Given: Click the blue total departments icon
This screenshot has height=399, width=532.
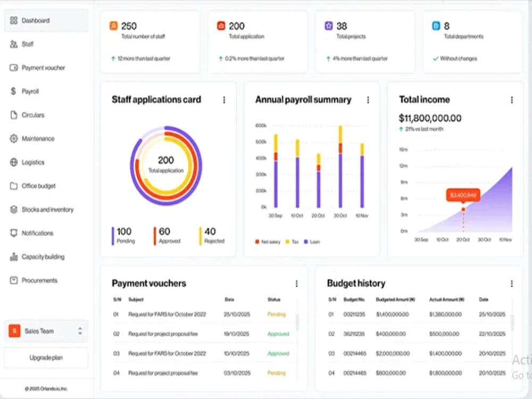Looking at the screenshot, I should click(436, 26).
